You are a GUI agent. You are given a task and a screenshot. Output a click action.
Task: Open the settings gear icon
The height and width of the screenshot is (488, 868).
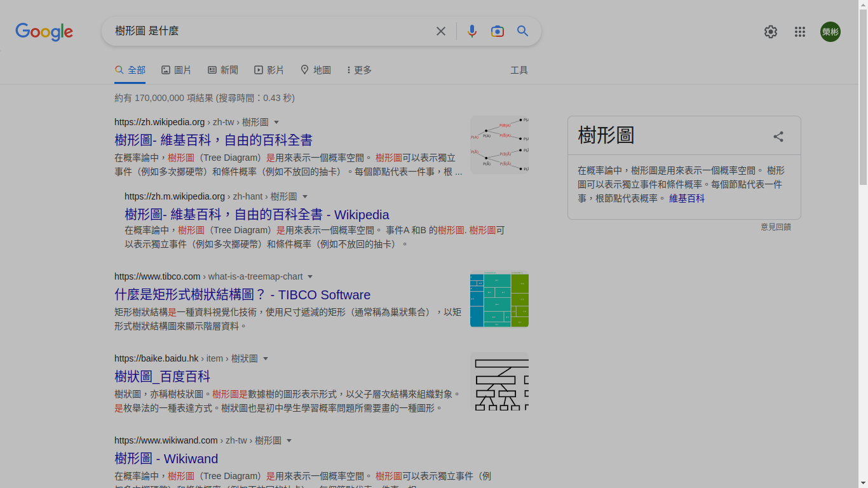pos(770,32)
